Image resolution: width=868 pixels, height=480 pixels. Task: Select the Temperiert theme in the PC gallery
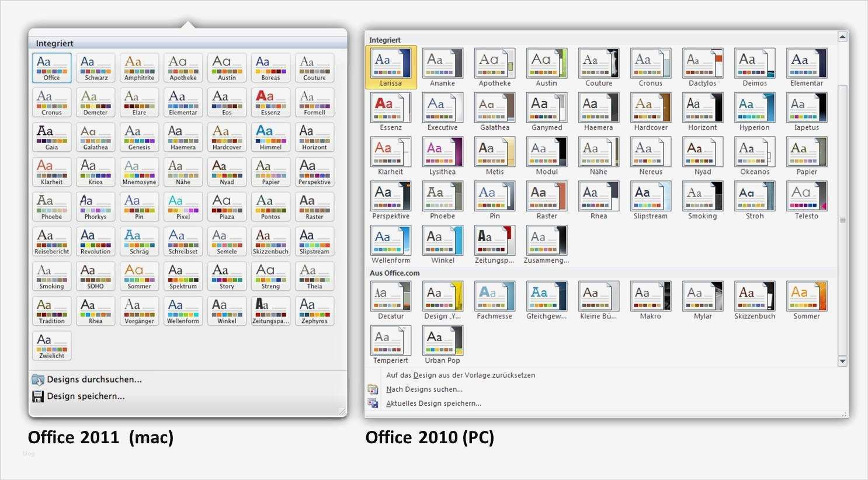pyautogui.click(x=391, y=345)
